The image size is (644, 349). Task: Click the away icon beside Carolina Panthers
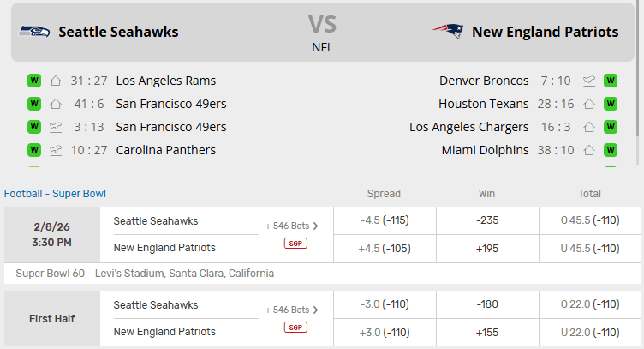click(x=56, y=150)
